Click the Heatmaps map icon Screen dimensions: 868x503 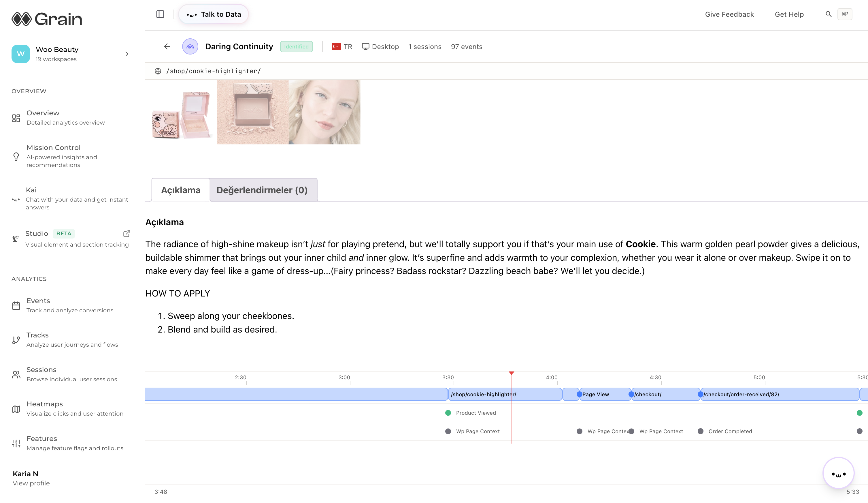tap(16, 409)
